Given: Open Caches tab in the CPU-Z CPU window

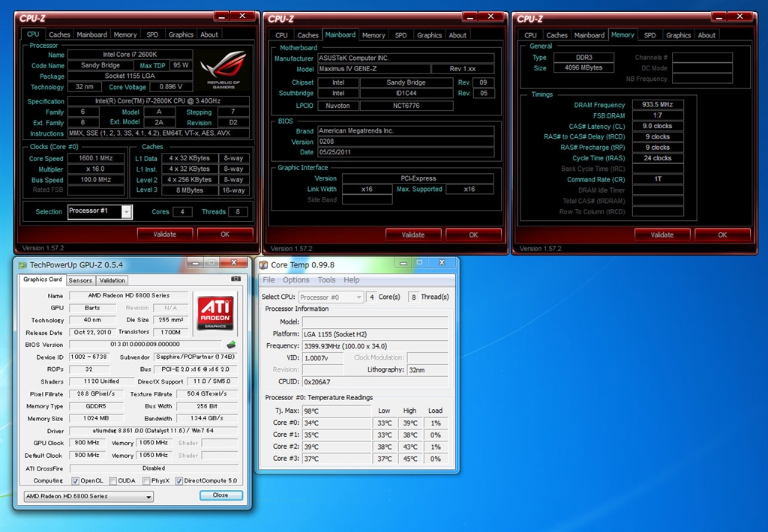Looking at the screenshot, I should pos(59,34).
